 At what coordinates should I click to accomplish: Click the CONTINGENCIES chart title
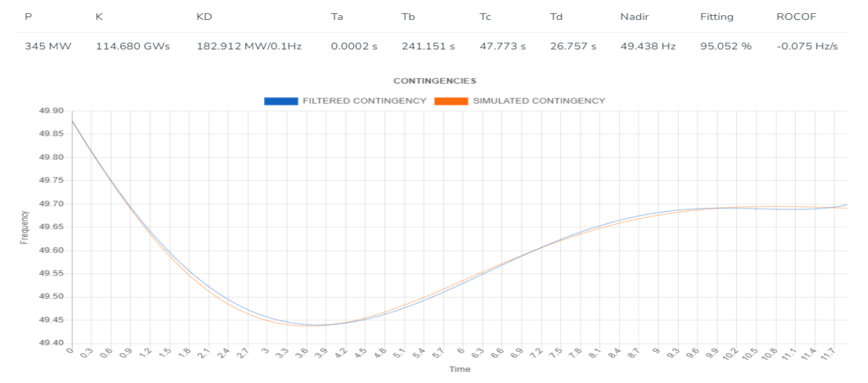(435, 81)
